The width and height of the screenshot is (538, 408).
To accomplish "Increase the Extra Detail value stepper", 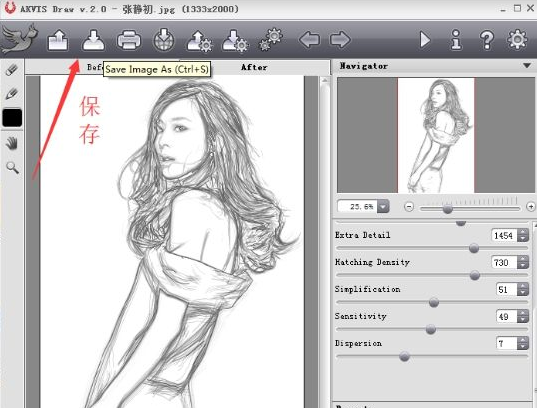I will tap(523, 232).
